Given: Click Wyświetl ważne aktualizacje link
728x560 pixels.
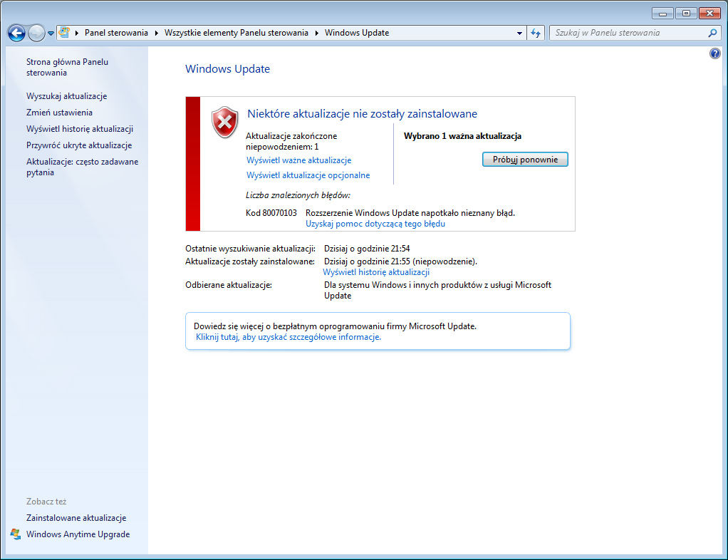Looking at the screenshot, I should [299, 160].
